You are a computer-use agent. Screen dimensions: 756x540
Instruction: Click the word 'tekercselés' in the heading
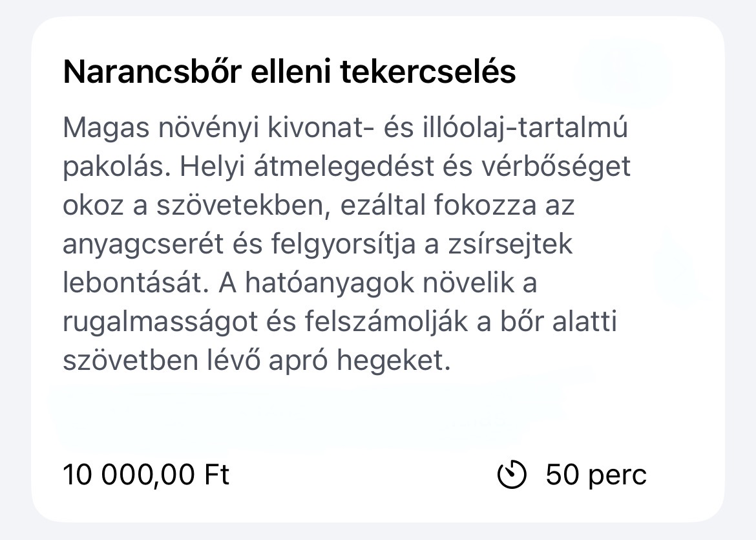coord(428,72)
